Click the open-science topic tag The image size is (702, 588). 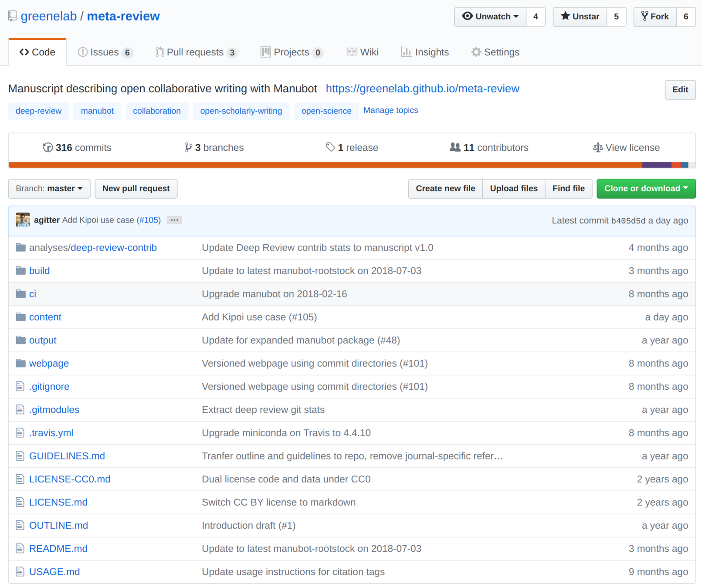(326, 111)
